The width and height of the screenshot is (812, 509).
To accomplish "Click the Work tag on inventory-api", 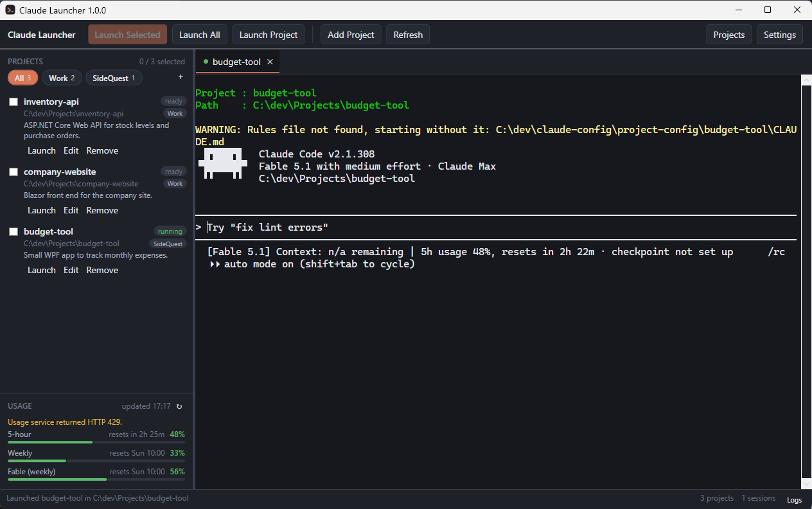I will coord(175,114).
